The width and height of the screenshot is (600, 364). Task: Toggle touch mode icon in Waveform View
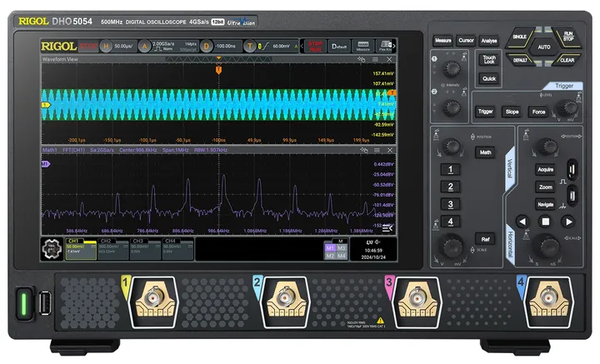(361, 59)
